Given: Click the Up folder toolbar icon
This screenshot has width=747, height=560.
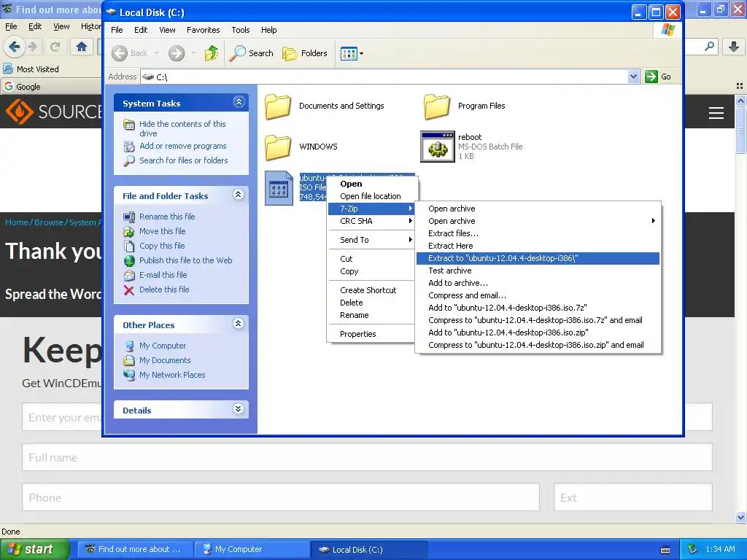Looking at the screenshot, I should click(212, 53).
